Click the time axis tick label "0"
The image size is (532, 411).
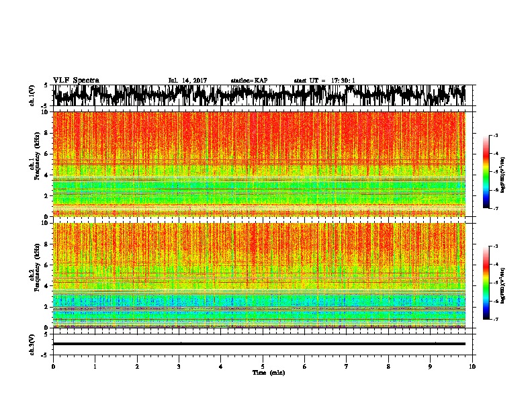[53, 367]
